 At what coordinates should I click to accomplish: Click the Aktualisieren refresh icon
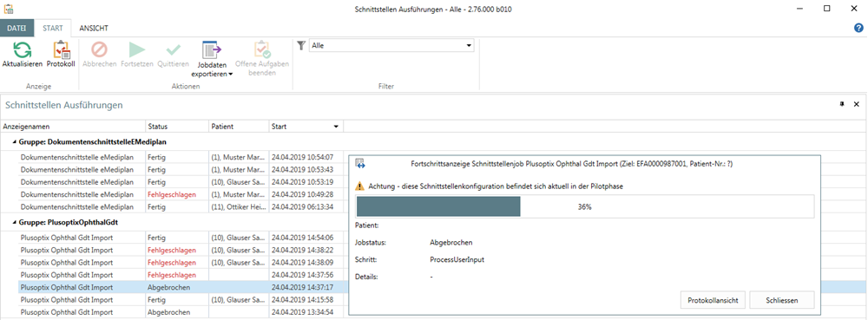tap(23, 49)
